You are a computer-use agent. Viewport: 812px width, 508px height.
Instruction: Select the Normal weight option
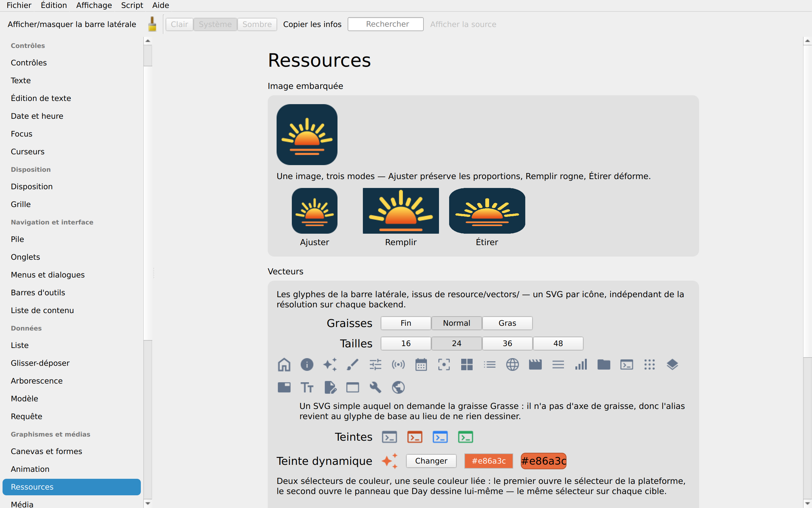pos(456,323)
